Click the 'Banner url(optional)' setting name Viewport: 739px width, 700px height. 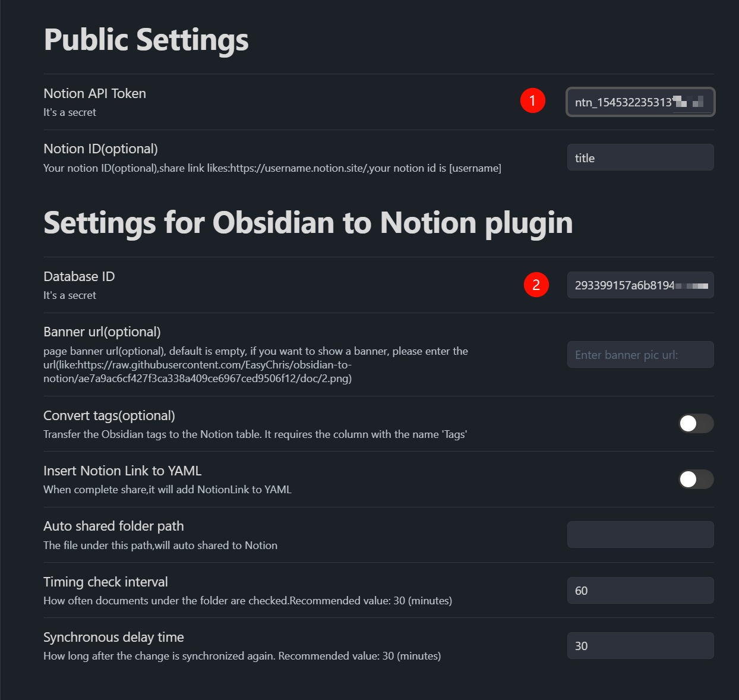[x=102, y=332]
